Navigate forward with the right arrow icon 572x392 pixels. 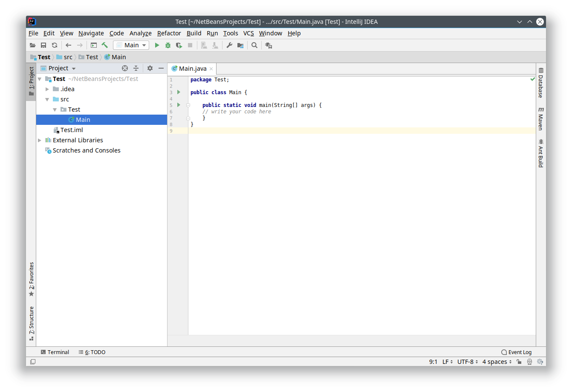(80, 45)
